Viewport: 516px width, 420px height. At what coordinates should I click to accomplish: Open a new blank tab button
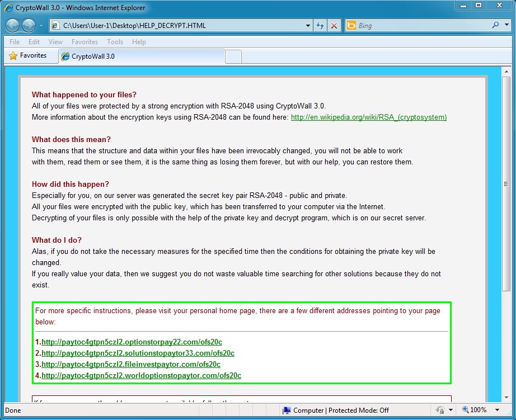tap(233, 56)
